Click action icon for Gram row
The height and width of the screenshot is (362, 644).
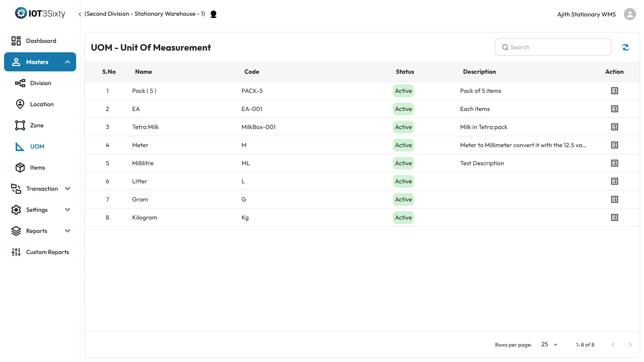[614, 199]
